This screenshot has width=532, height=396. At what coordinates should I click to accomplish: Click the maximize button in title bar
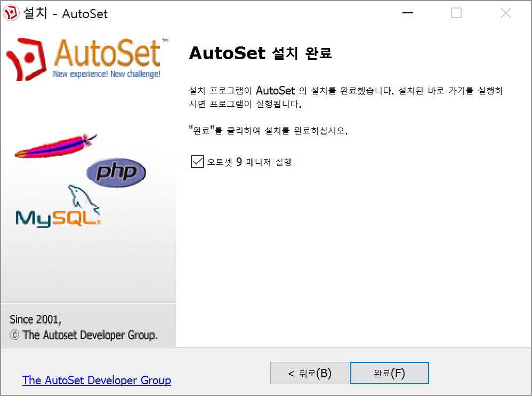pos(456,13)
